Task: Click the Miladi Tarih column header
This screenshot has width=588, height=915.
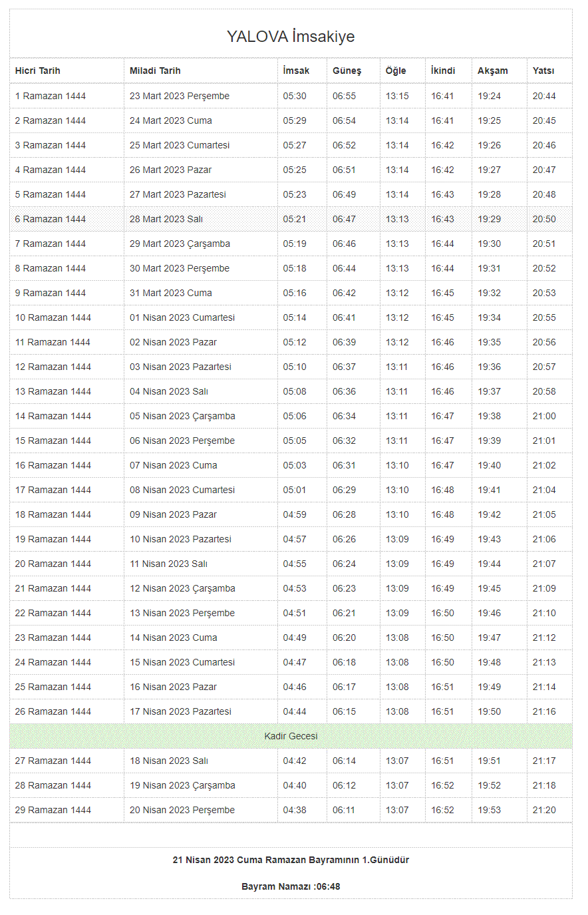Action: (155, 71)
